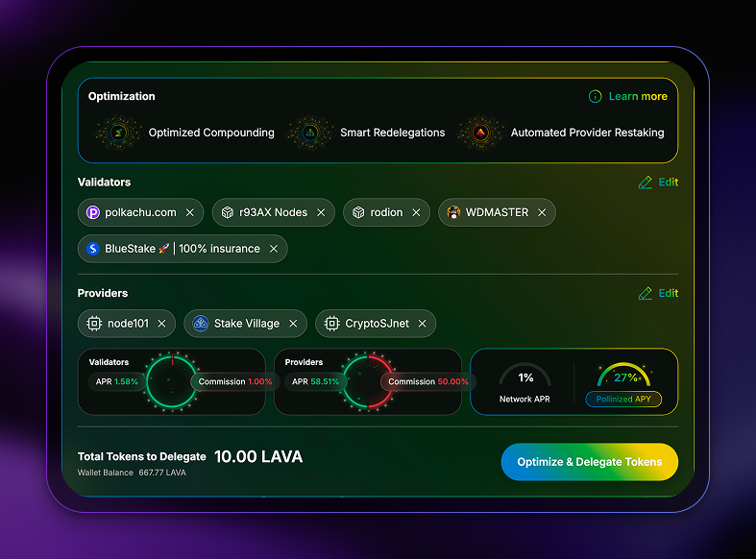The height and width of the screenshot is (559, 756).
Task: Remove CryptoSJnet provider chip
Action: pos(422,324)
